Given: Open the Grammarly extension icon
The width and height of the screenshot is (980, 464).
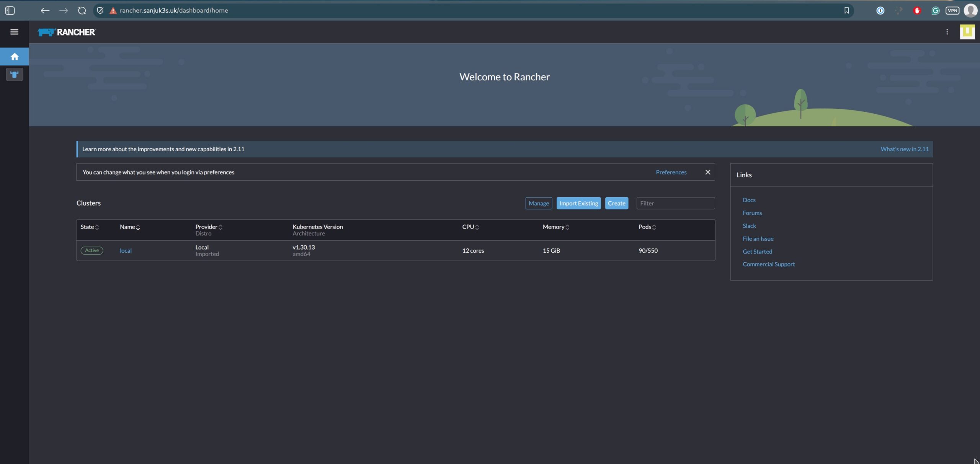Looking at the screenshot, I should pyautogui.click(x=935, y=11).
